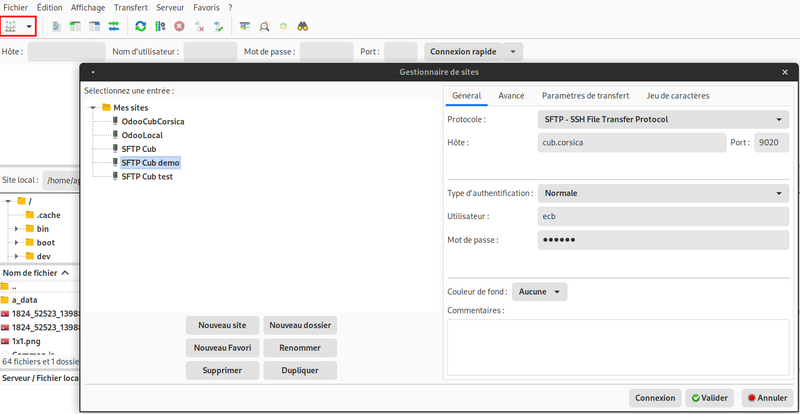The height and width of the screenshot is (414, 800).
Task: Switch to the Paramètres de transfert tab
Action: click(585, 95)
